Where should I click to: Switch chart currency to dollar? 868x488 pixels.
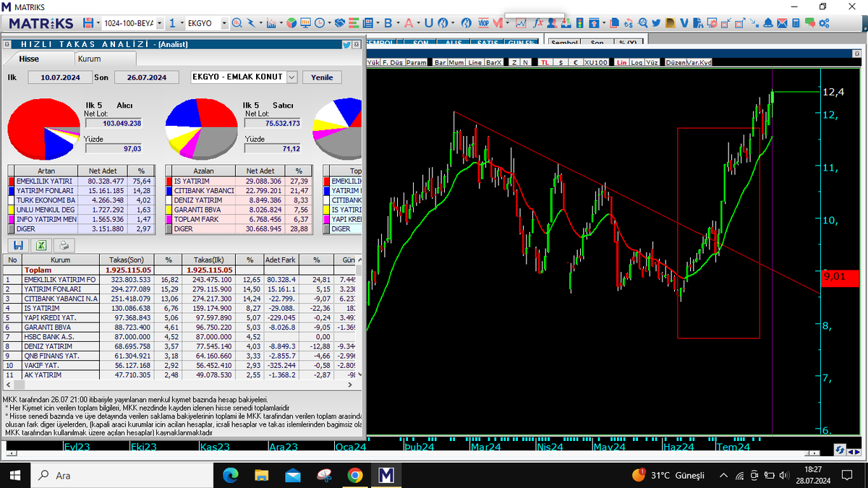[561, 63]
